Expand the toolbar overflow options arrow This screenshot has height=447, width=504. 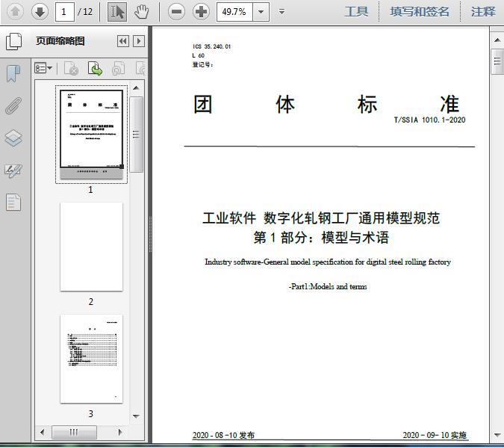[282, 12]
